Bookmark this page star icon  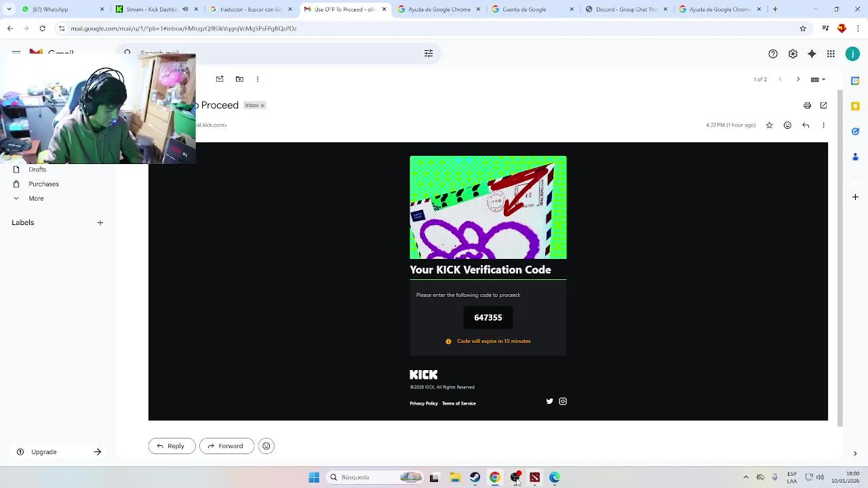click(803, 28)
